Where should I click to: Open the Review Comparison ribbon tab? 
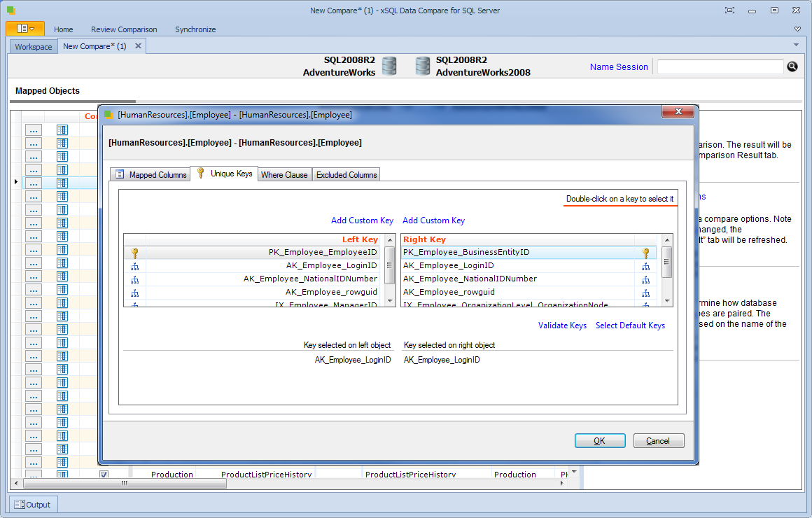124,29
